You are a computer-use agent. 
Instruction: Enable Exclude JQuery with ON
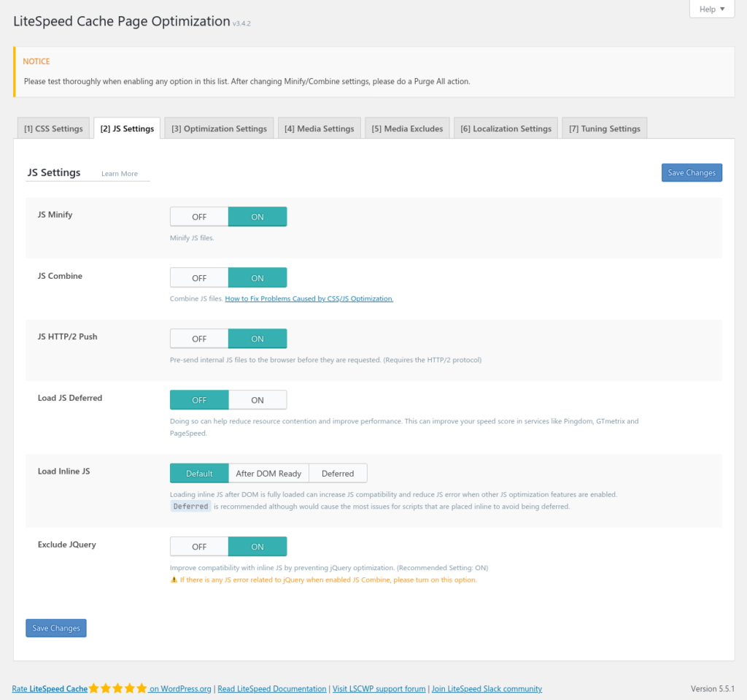point(258,547)
